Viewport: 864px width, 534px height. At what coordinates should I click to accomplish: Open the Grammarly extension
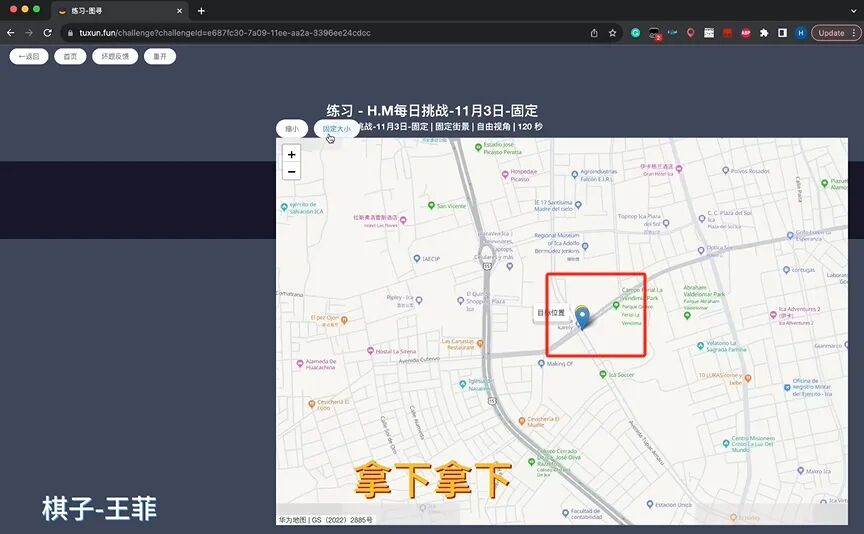point(635,33)
